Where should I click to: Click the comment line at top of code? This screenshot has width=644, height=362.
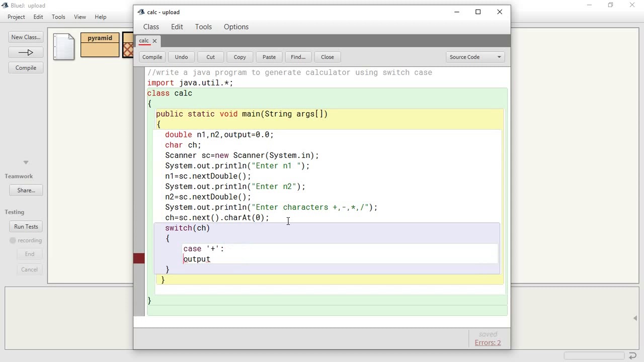point(290,73)
